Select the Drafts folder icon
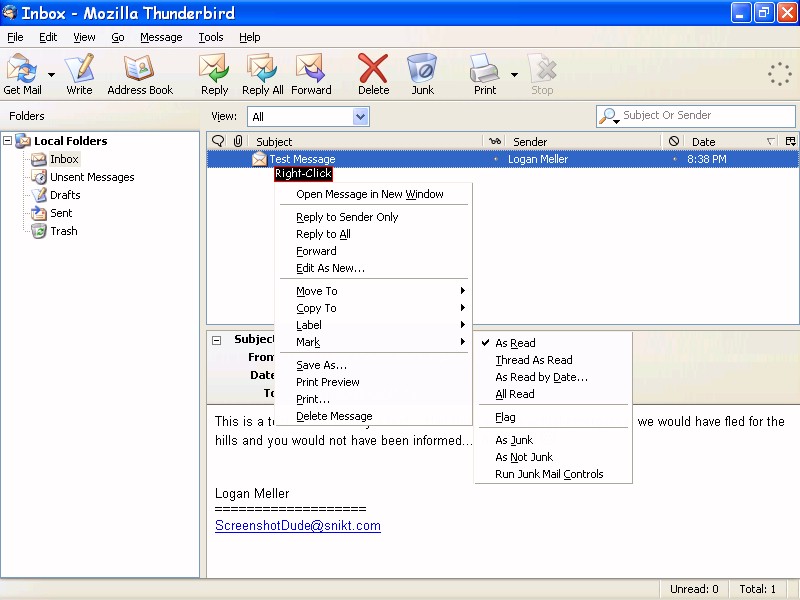800x600 pixels. (x=39, y=195)
